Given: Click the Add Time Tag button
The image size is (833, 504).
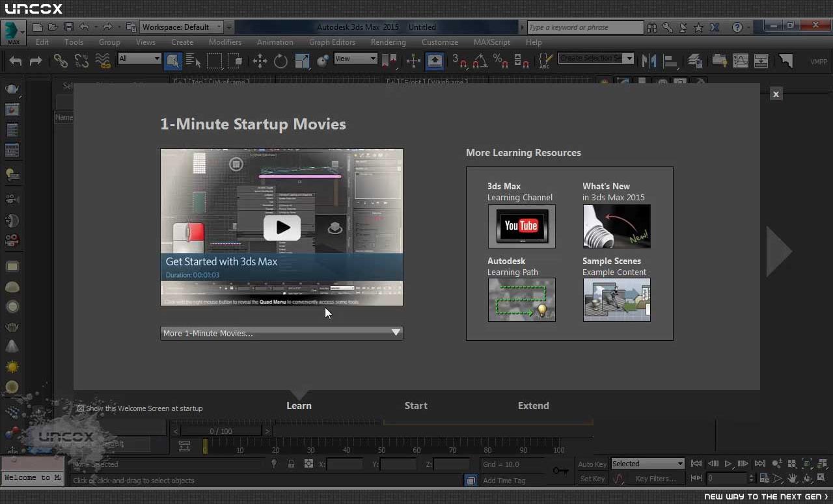Looking at the screenshot, I should tap(504, 481).
